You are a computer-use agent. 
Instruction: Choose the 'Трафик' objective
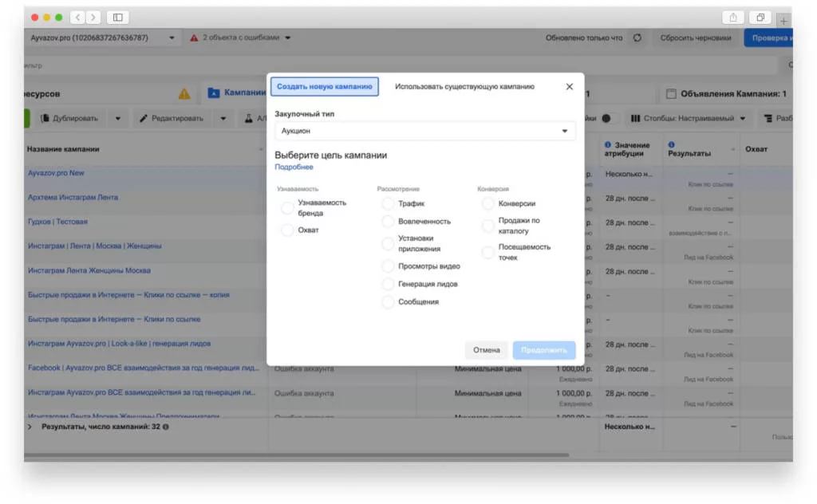tap(388, 203)
